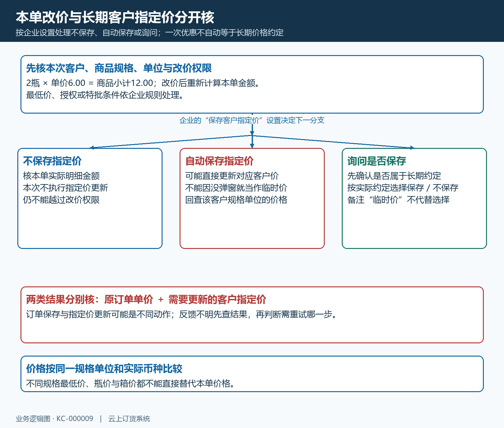Image resolution: width=504 pixels, height=428 pixels.
Task: Click the footer text "业务逻辑图 · KC-000009"
Action: pyautogui.click(x=54, y=419)
